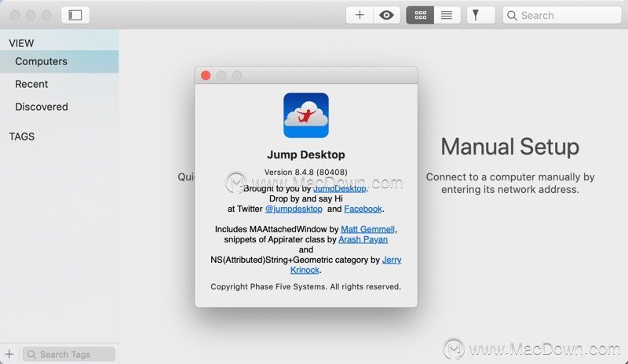Image resolution: width=628 pixels, height=364 pixels.
Task: Toggle the sidebar with the toolbar button
Action: pos(75,15)
